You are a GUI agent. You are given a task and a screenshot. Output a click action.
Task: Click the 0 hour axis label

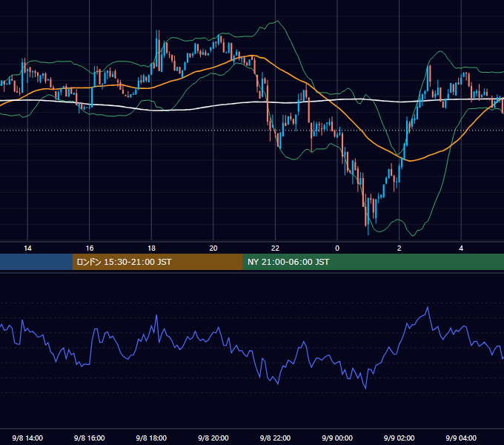337,248
